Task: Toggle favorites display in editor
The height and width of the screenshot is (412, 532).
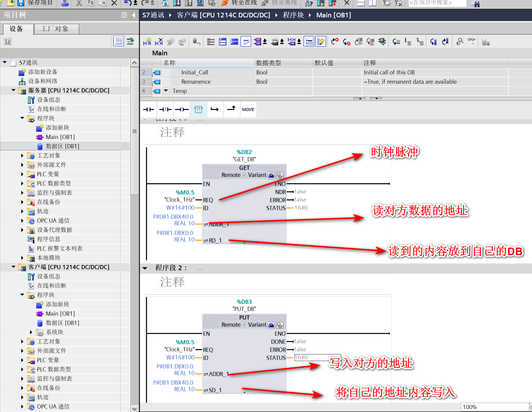Action: point(321,42)
